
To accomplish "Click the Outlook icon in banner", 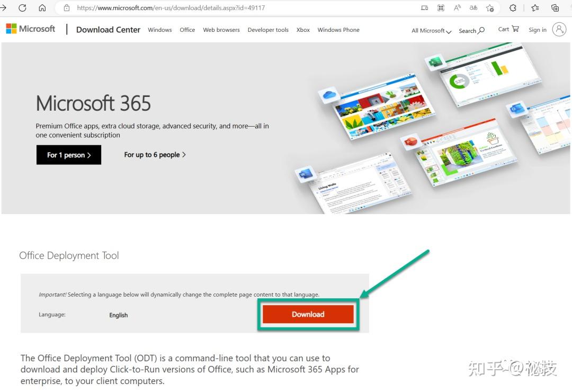I will 516,109.
